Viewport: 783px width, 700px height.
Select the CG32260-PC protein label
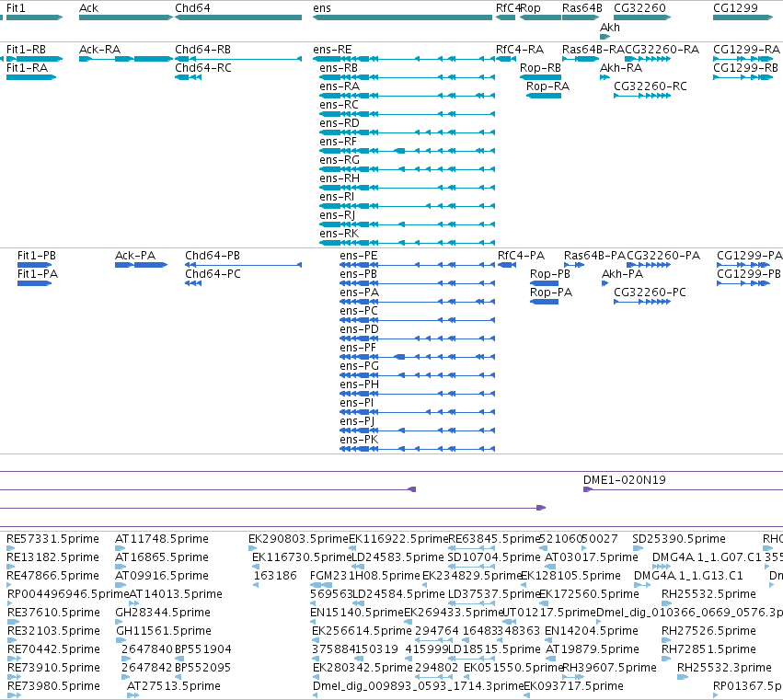point(651,293)
